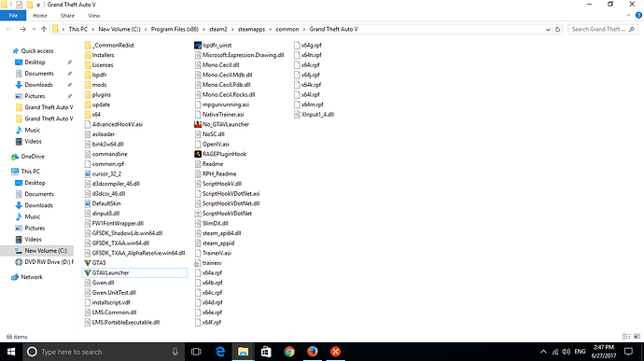Viewport: 644px width, 361px height.
Task: Open the File ribbon tab
Action: pyautogui.click(x=13, y=16)
